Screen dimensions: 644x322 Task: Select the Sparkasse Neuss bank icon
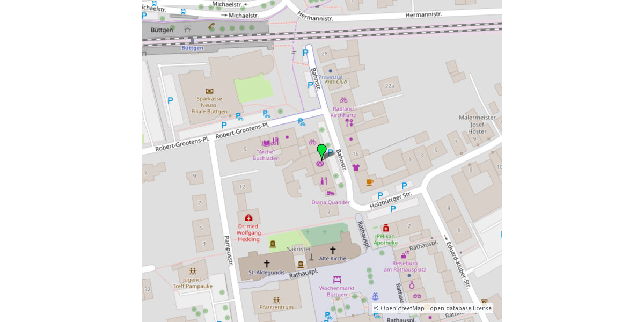tap(209, 91)
